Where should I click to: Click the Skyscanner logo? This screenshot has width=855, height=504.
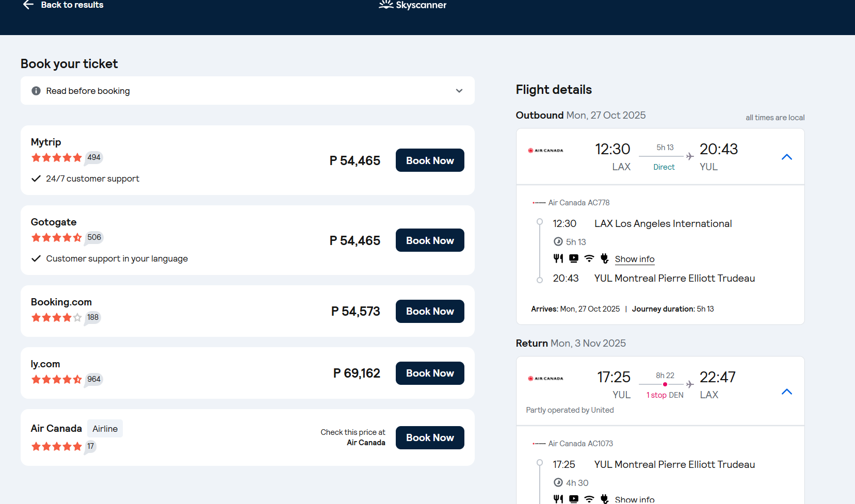[x=413, y=5]
